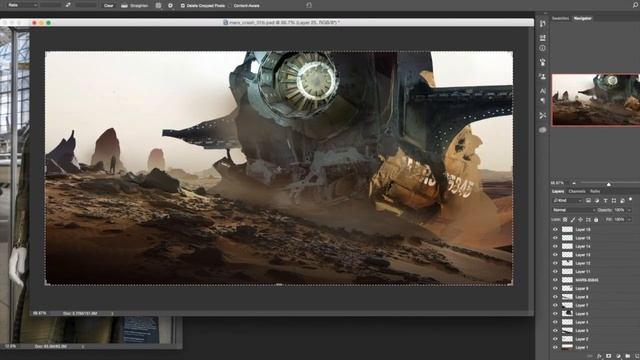Click the Navigator preview thumbnail

pos(596,100)
